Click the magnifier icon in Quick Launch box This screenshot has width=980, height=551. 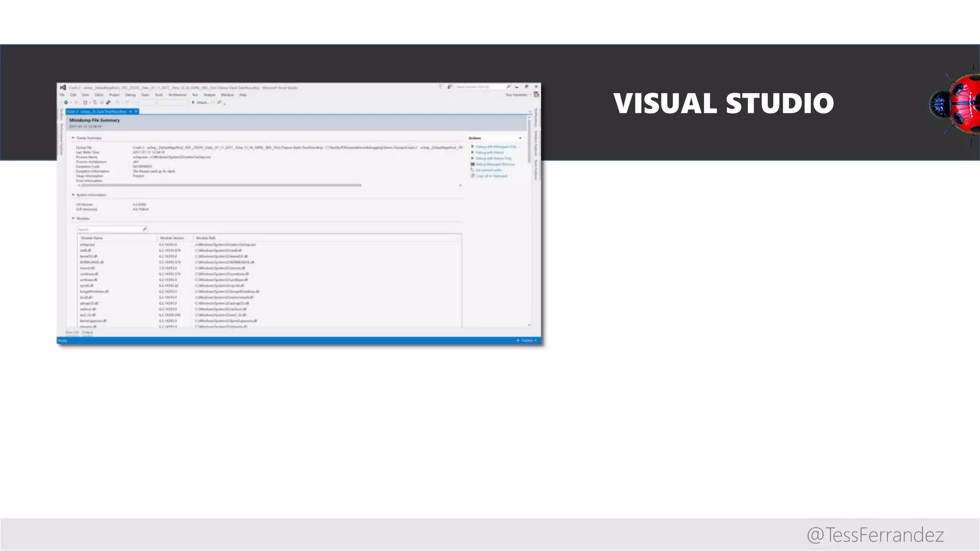[508, 87]
